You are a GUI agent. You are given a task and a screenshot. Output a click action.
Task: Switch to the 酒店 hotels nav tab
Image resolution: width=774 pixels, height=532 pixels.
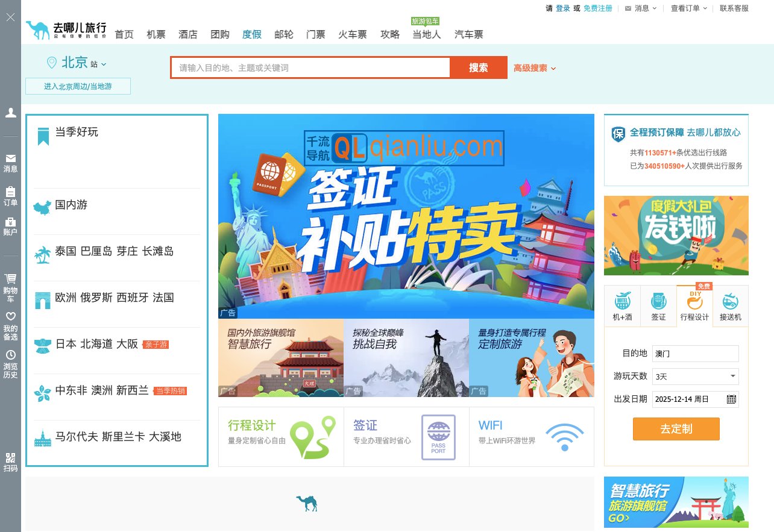click(x=187, y=34)
